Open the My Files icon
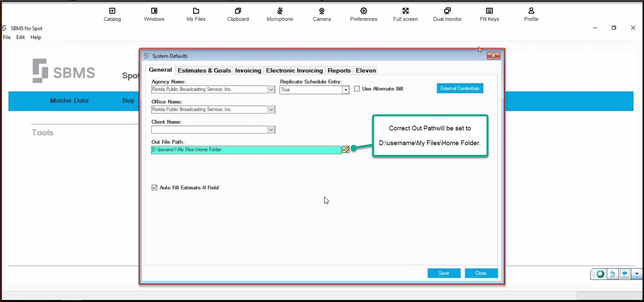Screen dimensions: 644x302 (196, 11)
